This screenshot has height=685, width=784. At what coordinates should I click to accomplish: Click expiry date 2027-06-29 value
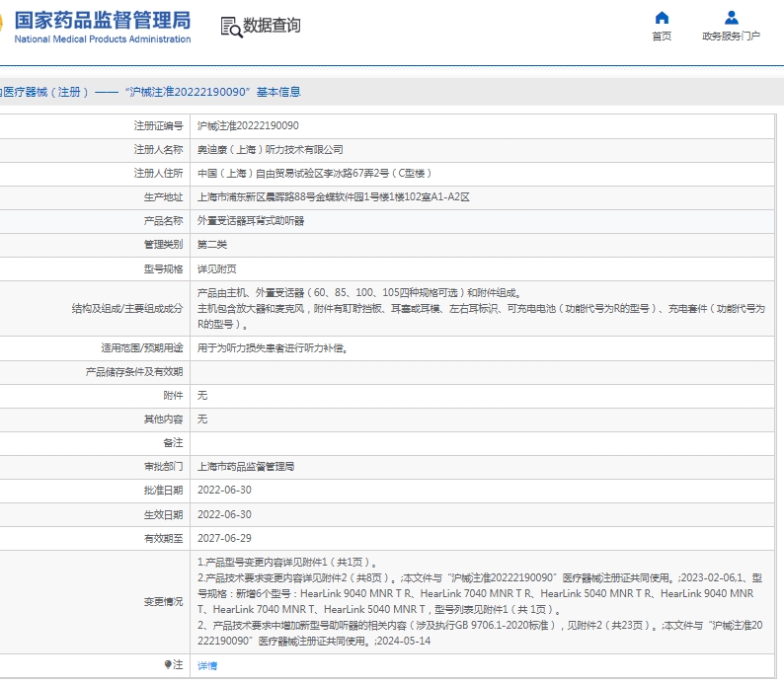224,539
